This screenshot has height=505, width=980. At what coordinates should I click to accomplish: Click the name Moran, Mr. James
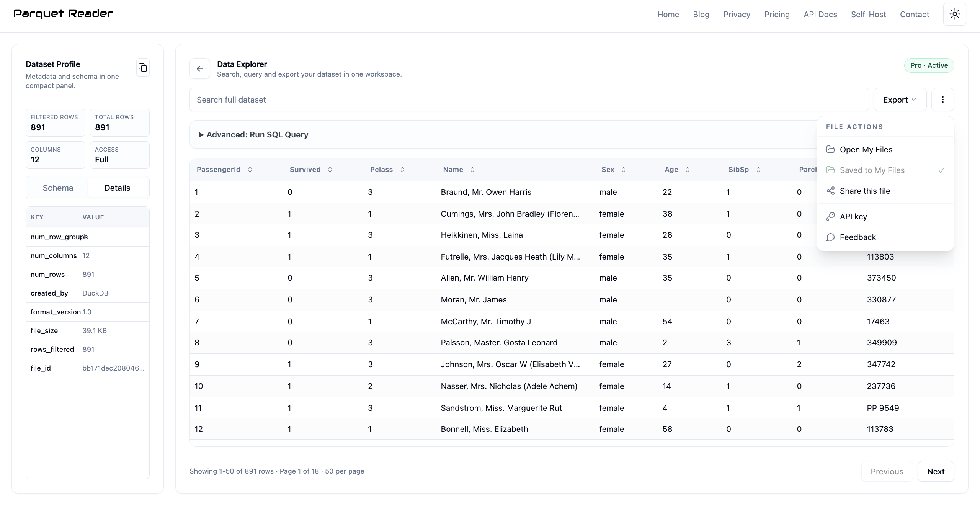pos(474,299)
